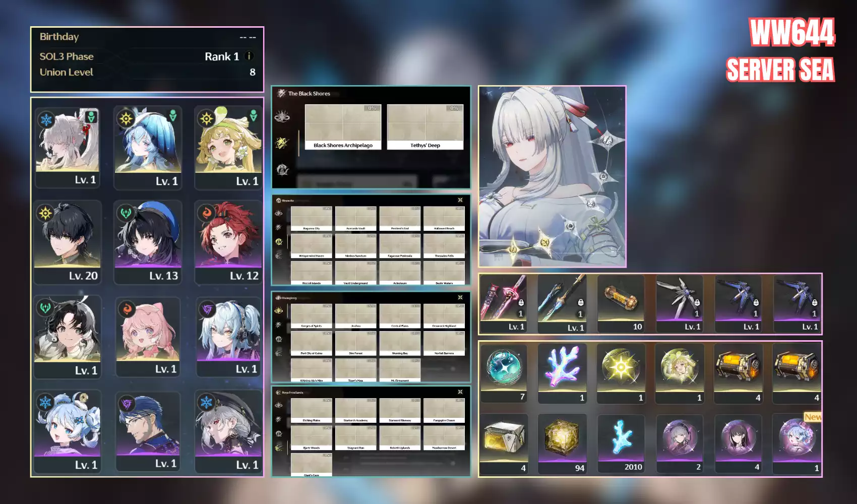Open the Ragunna City map
This screenshot has width=857, height=504.
pyautogui.click(x=312, y=219)
